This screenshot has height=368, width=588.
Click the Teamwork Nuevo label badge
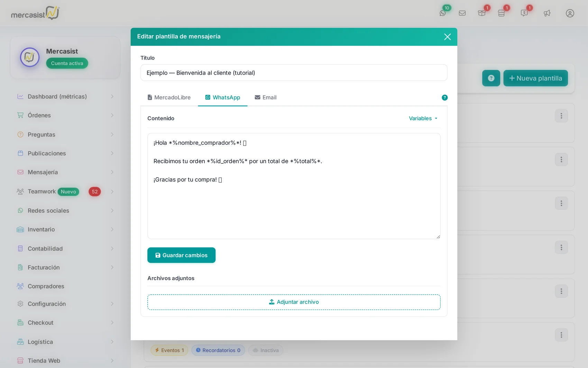coord(68,192)
